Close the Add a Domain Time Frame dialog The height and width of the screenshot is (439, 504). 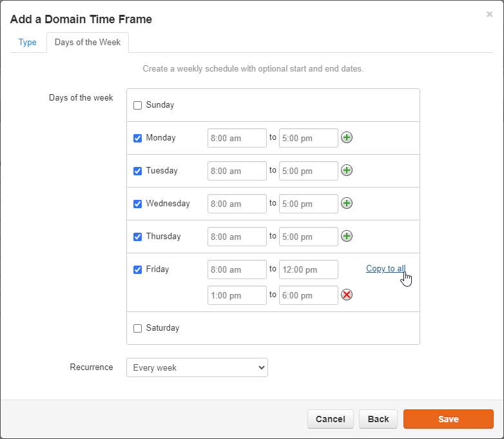[x=489, y=14]
